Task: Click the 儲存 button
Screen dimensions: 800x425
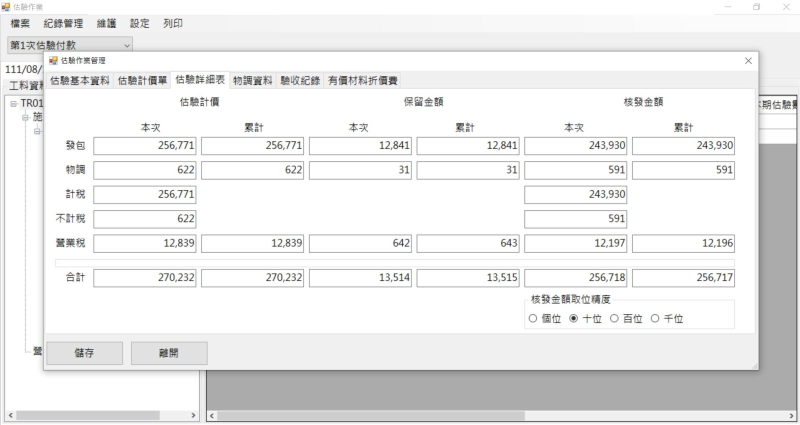Action: pyautogui.click(x=85, y=353)
